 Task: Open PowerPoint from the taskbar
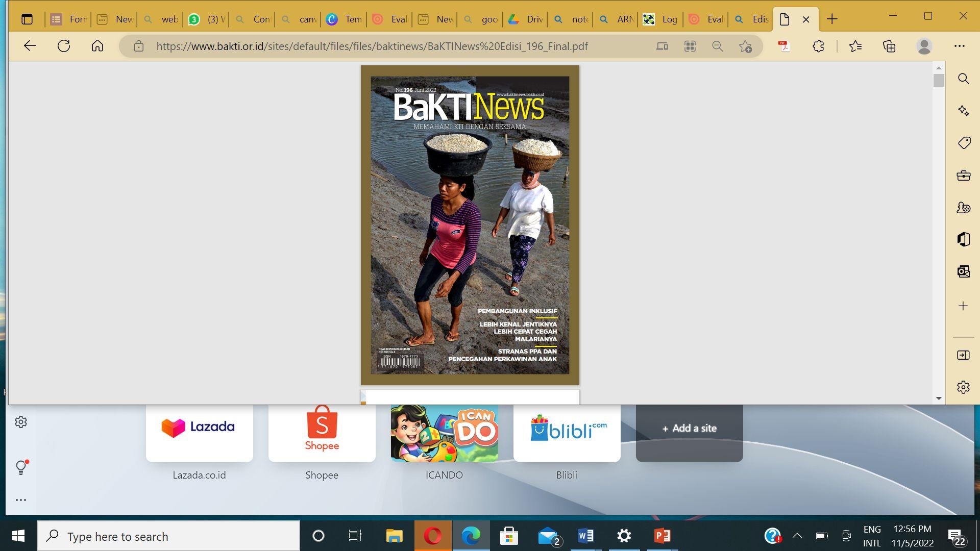[662, 536]
